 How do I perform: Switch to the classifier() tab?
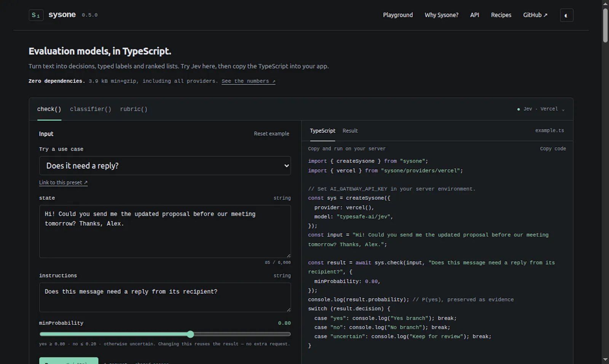point(91,109)
